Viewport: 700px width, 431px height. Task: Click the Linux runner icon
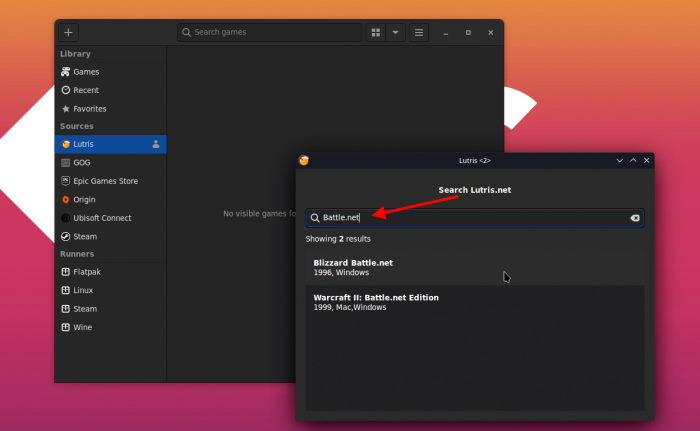coord(66,290)
